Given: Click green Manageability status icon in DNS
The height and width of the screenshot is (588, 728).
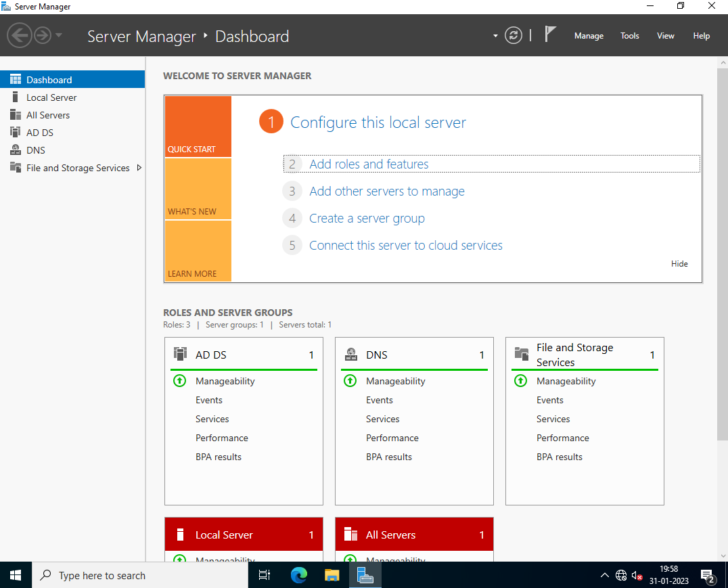Looking at the screenshot, I should point(350,381).
